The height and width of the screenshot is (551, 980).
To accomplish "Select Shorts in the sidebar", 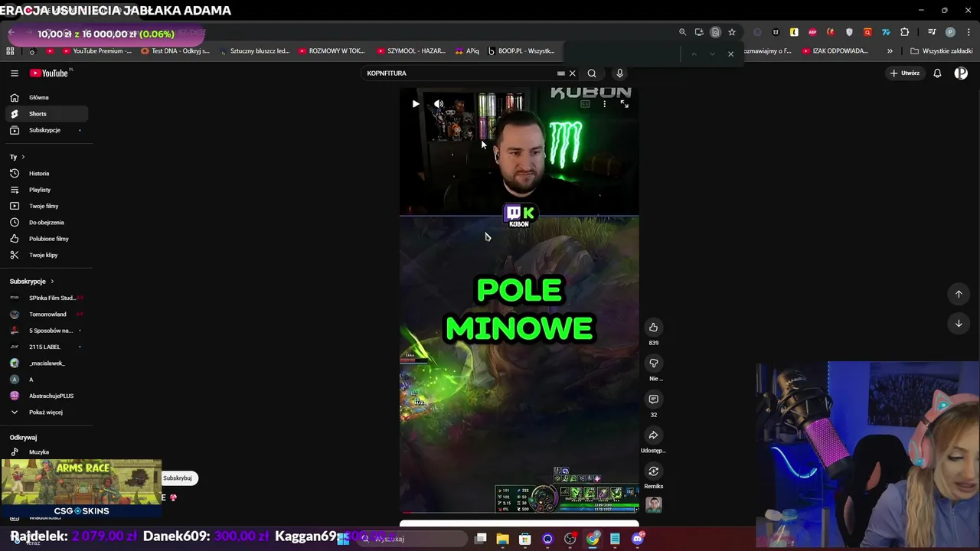I will tap(47, 114).
